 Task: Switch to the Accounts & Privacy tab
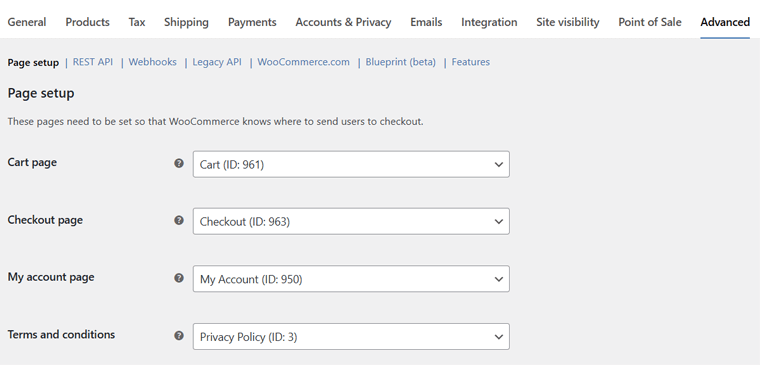(343, 22)
